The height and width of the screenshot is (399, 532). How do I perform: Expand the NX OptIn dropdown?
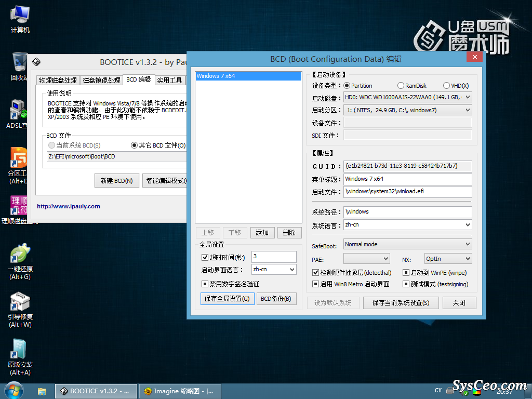click(468, 259)
